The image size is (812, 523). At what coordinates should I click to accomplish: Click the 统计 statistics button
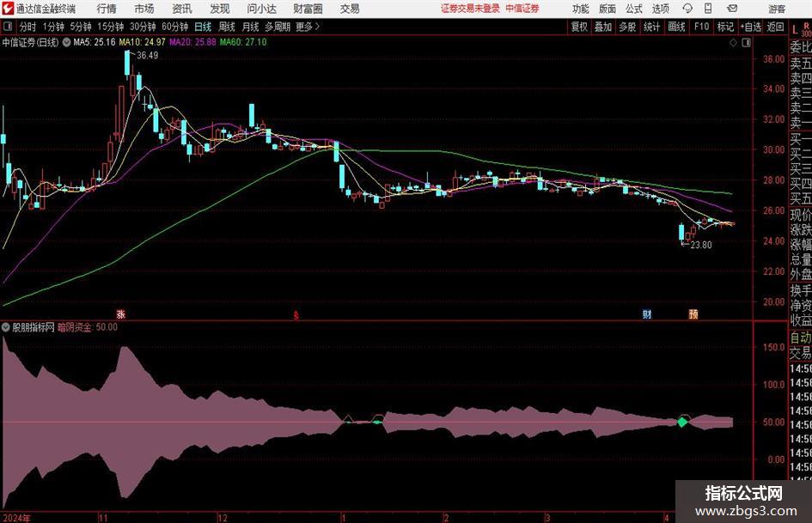[651, 27]
